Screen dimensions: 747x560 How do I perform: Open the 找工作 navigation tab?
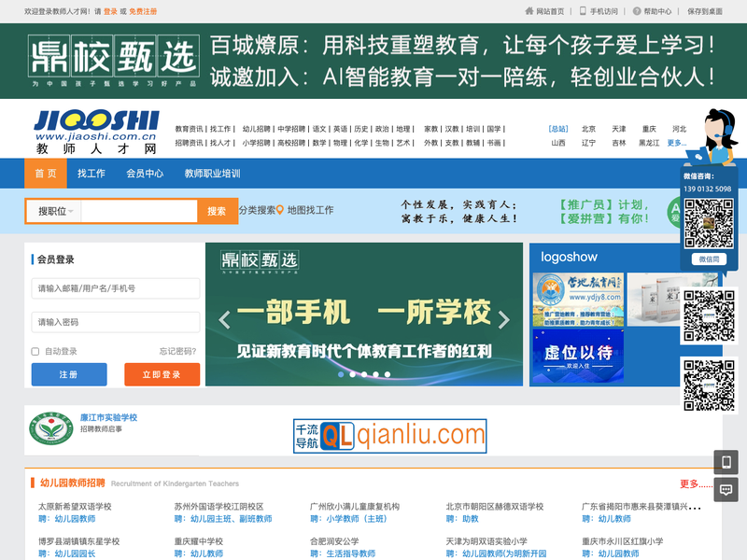(x=91, y=174)
